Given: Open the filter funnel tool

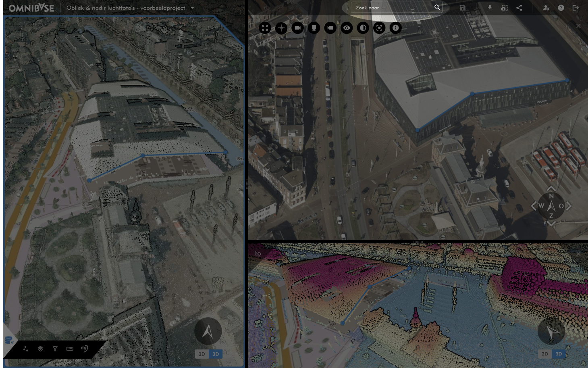Looking at the screenshot, I should click(55, 349).
